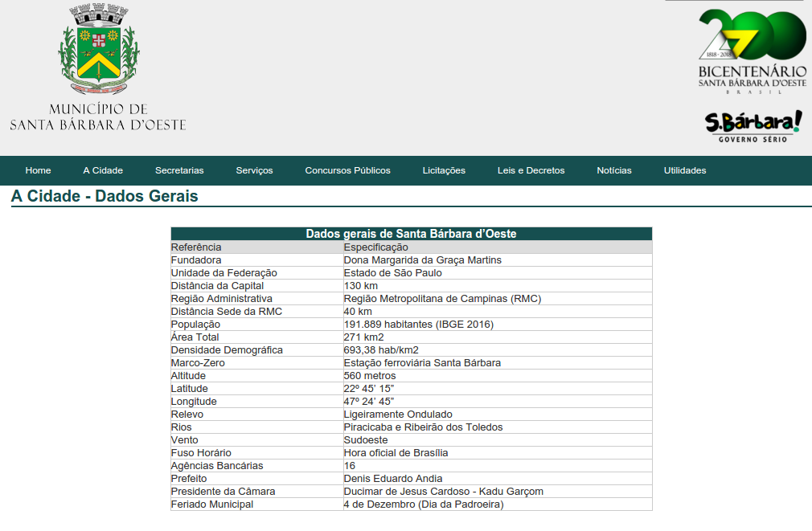The width and height of the screenshot is (812, 531).
Task: Click the 'Unidade da Federação' label
Action: (x=224, y=273)
